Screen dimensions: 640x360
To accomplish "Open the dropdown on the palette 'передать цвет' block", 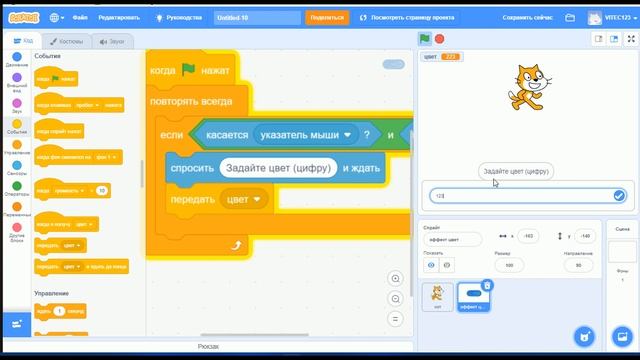I will point(72,245).
